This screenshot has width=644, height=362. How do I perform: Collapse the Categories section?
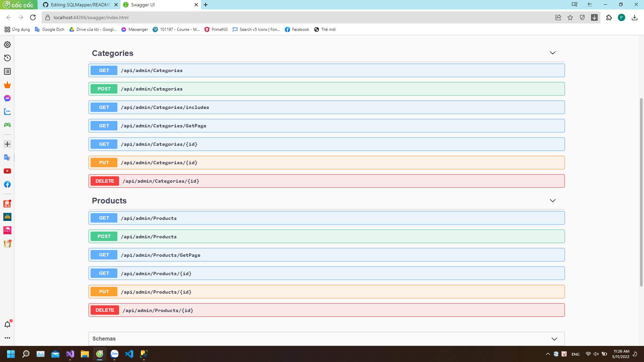(552, 53)
